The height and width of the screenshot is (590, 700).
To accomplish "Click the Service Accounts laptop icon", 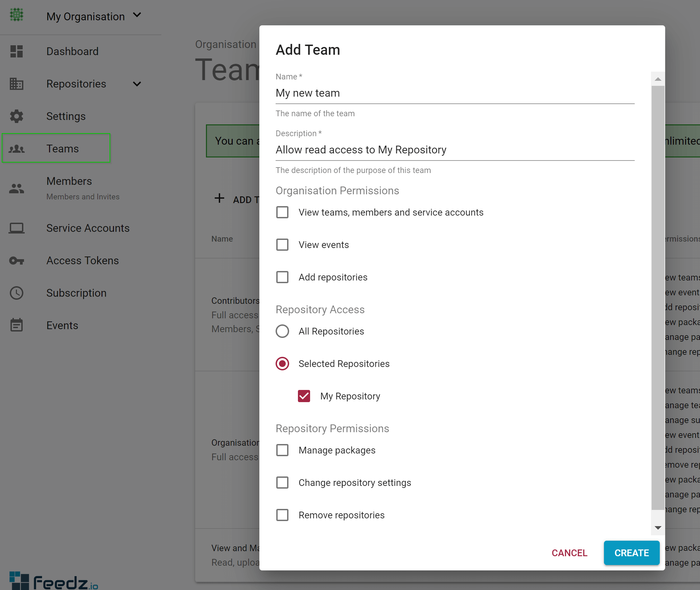I will point(17,228).
